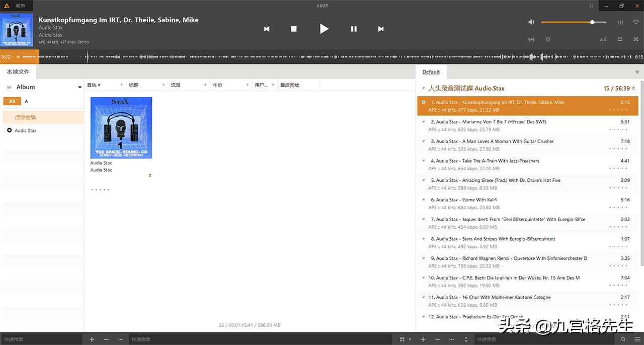Open the Album grouping dropdown
This screenshot has width=644, height=345.
pyautogui.click(x=79, y=88)
